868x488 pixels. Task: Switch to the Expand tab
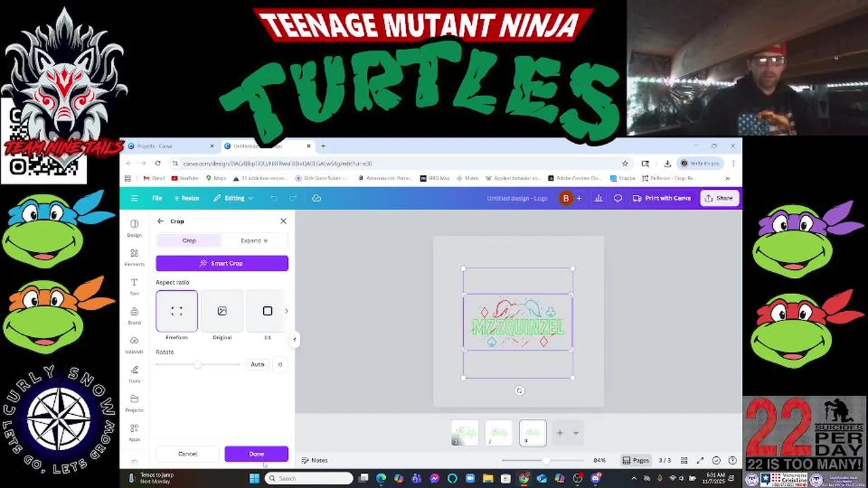pos(254,241)
